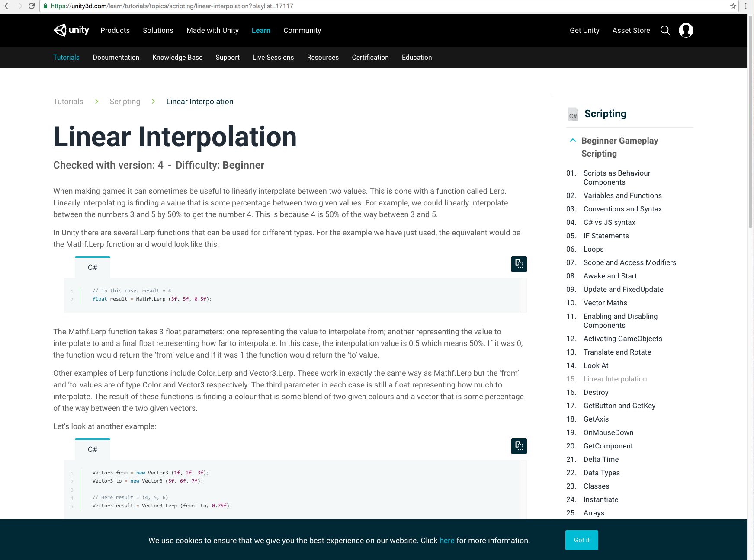Click Get Unity link
This screenshot has height=560, width=754.
point(584,30)
